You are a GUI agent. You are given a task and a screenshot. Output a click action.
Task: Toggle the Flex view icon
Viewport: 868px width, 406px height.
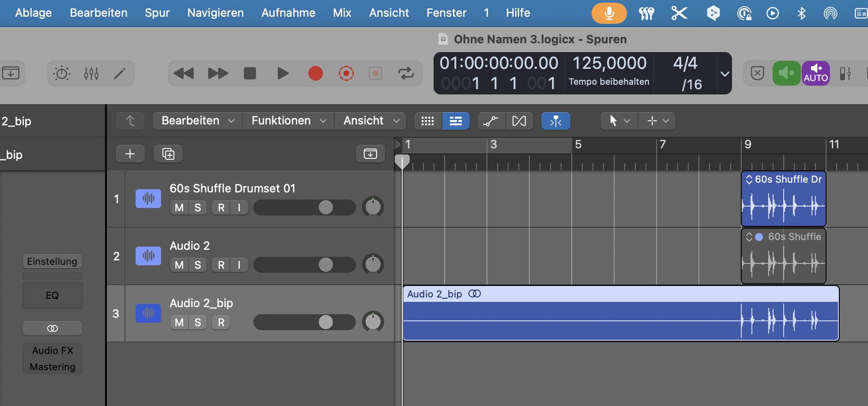pyautogui.click(x=519, y=121)
